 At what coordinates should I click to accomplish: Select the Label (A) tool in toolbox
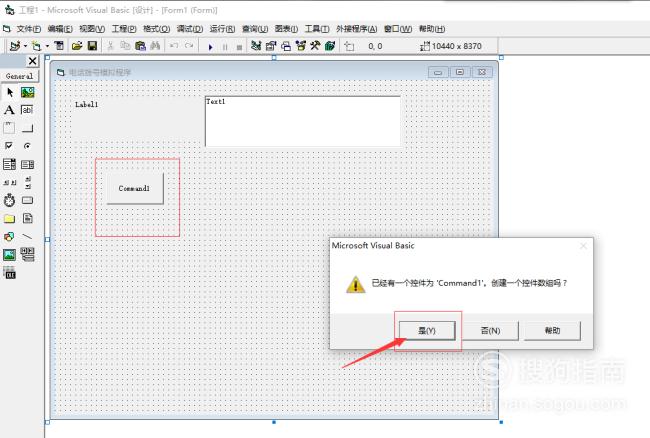[x=10, y=110]
